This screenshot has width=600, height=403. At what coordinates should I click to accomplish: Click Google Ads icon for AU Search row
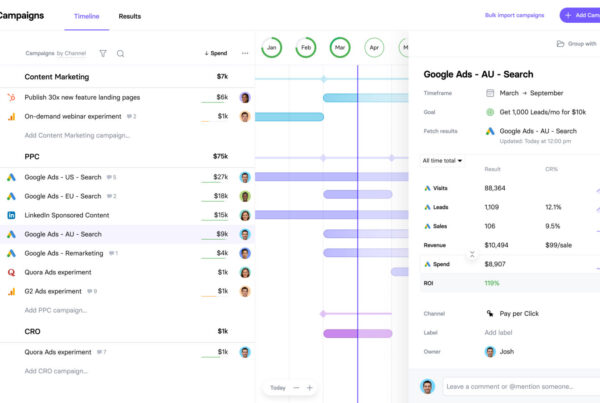[11, 234]
